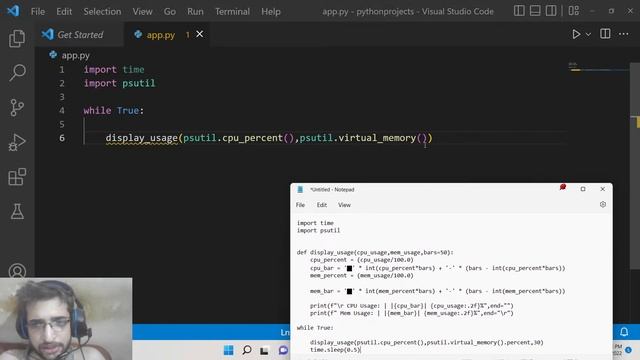Click 'import psutil' on line 2
This screenshot has height=360, width=640.
pos(119,83)
